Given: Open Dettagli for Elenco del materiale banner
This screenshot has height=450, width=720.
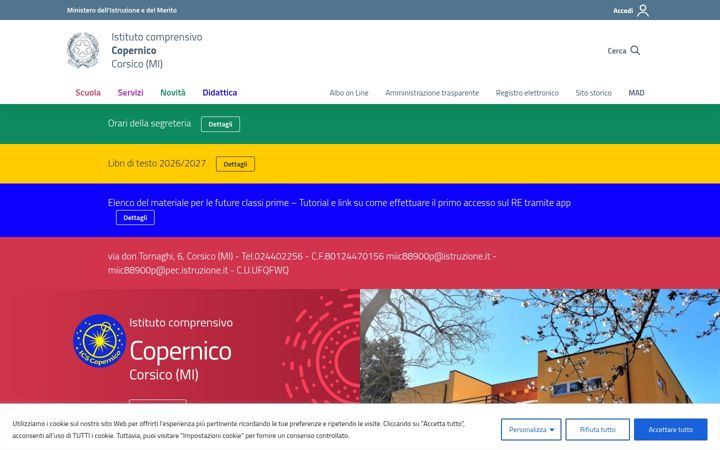Looking at the screenshot, I should 135,218.
